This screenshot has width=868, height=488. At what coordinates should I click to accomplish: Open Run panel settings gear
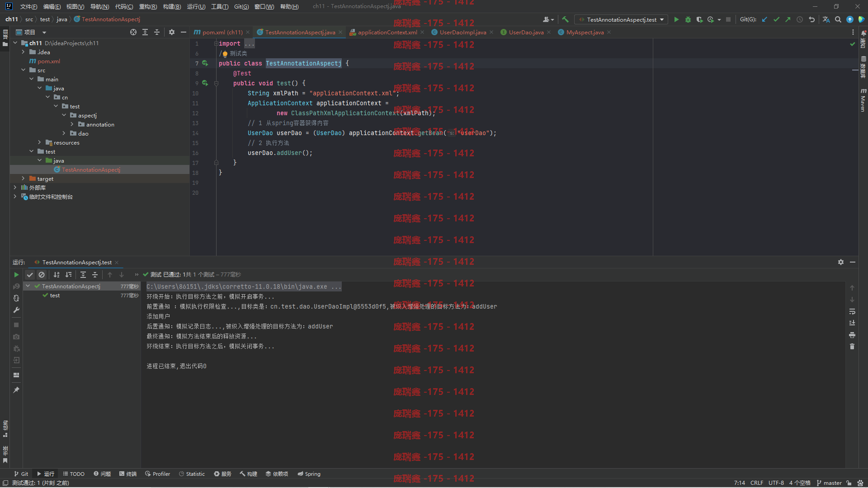coord(841,262)
